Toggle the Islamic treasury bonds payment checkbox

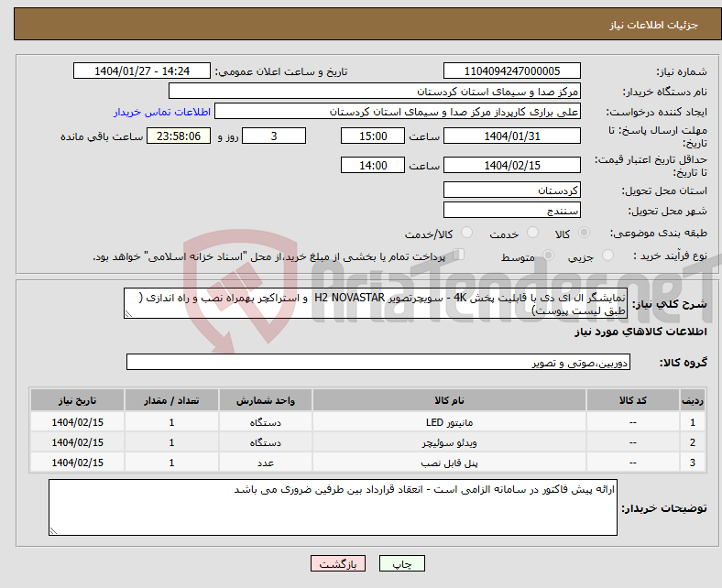coord(459,255)
